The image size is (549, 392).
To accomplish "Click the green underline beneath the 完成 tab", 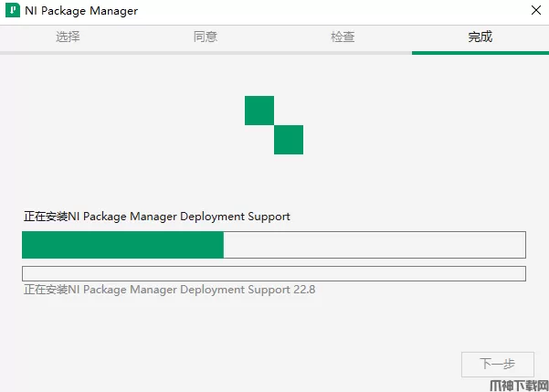I will click(x=480, y=53).
